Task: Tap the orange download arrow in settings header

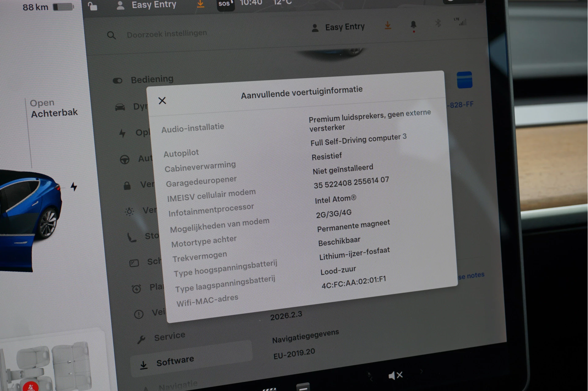Action: point(388,25)
